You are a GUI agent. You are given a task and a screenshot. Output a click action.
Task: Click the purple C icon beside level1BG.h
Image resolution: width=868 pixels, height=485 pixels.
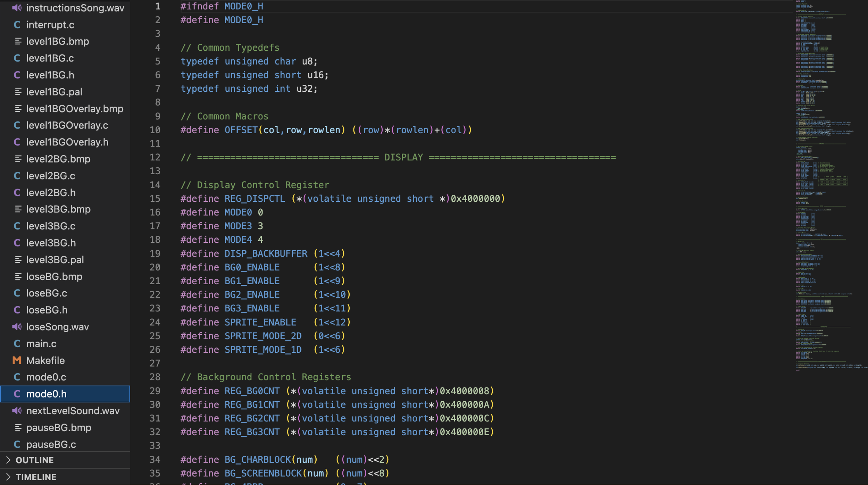click(17, 75)
